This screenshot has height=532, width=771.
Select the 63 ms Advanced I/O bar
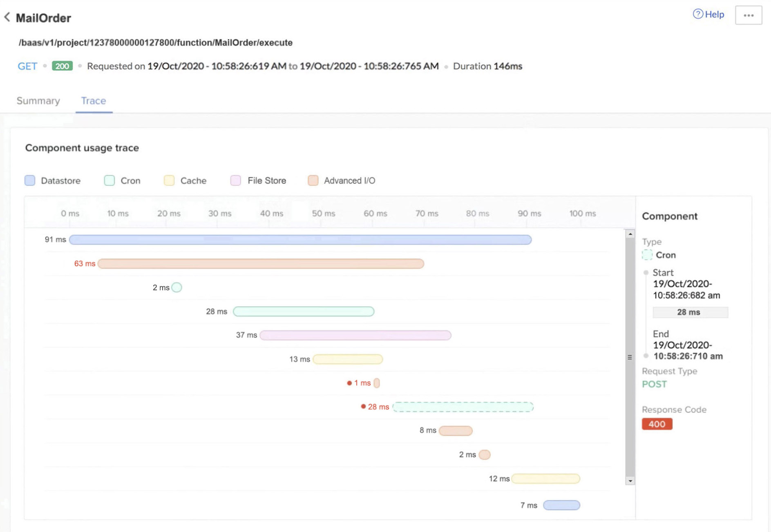[261, 264]
